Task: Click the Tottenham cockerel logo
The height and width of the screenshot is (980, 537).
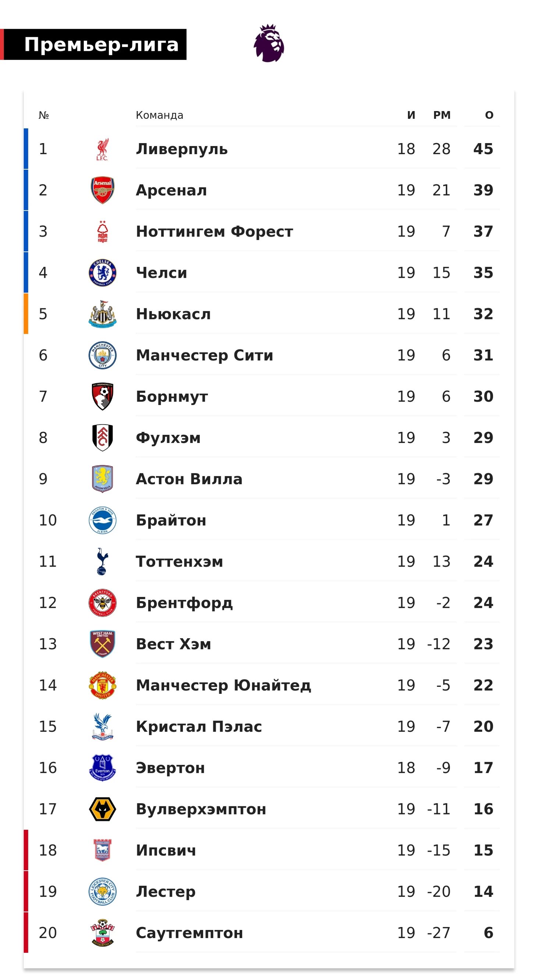Action: tap(102, 561)
